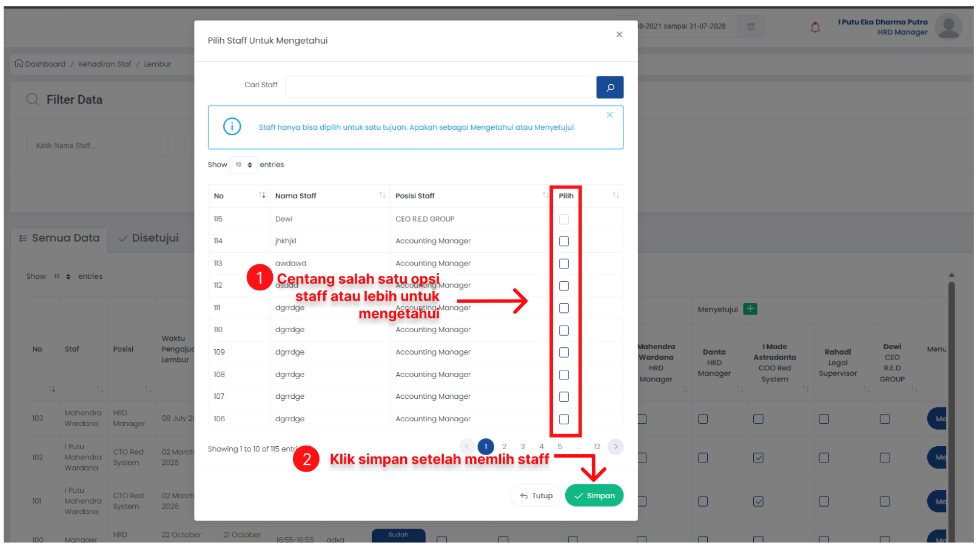980x548 pixels.
Task: Switch to the Semua Data tab
Action: coord(59,238)
